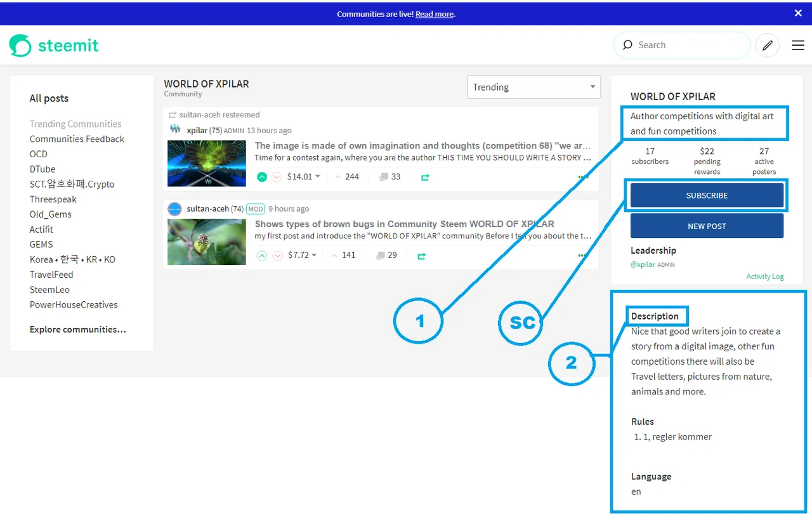The width and height of the screenshot is (812, 520).
Task: Open the post editor pencil icon
Action: pyautogui.click(x=768, y=45)
